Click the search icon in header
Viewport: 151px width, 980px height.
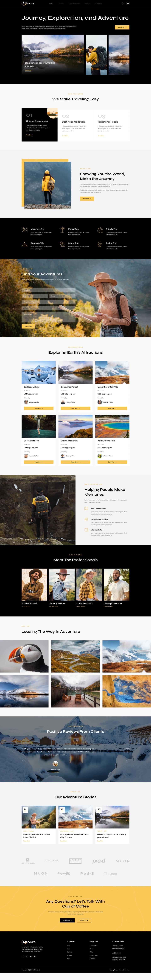tap(123, 3)
